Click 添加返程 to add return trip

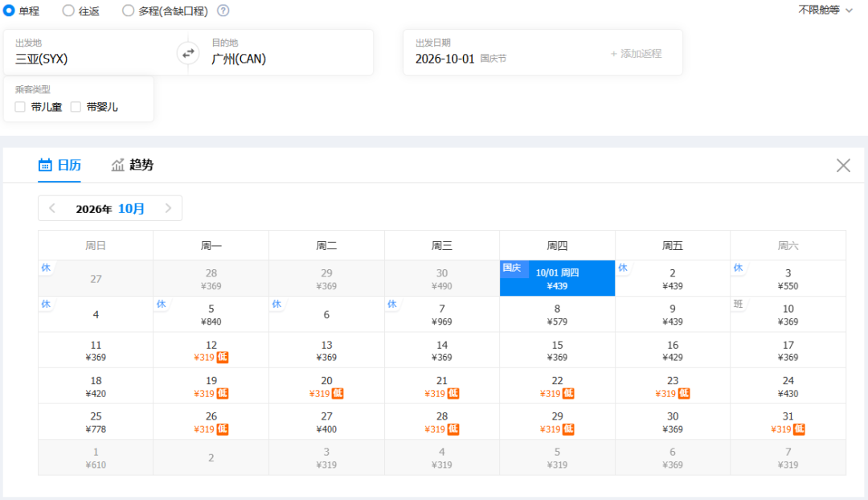pyautogui.click(x=636, y=54)
